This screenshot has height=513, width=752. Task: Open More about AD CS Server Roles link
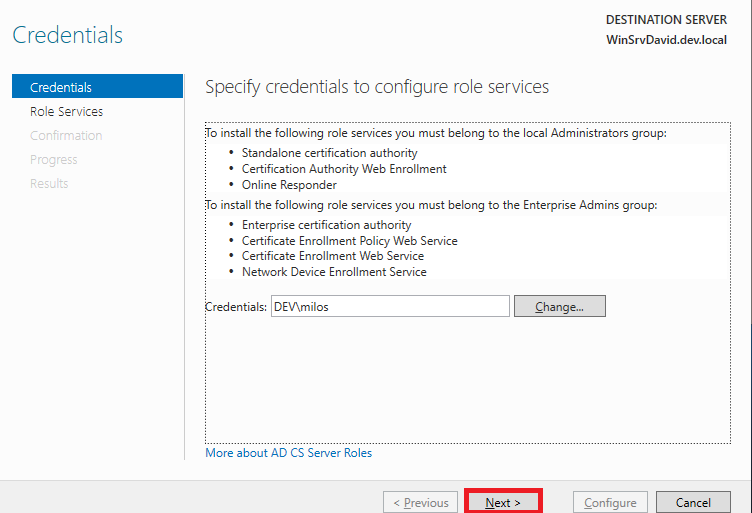[288, 453]
